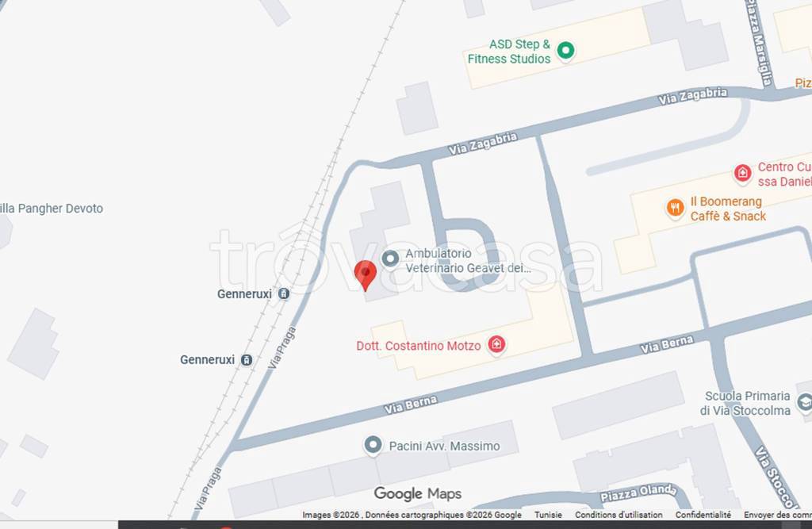The width and height of the screenshot is (812, 529).
Task: Select the Pacini Avv. Massimo pin icon
Action: [x=373, y=445]
